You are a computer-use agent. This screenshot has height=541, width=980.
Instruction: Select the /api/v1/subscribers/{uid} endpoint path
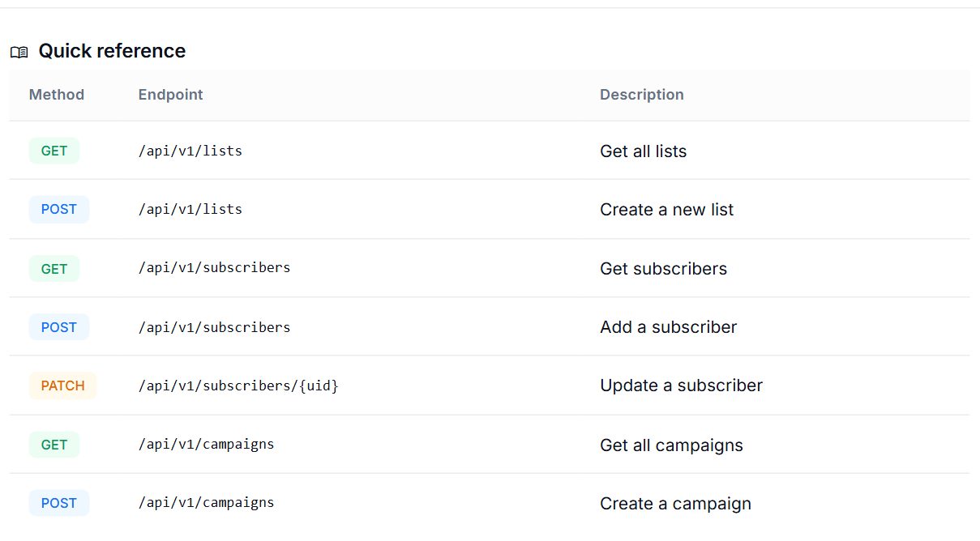(x=238, y=386)
